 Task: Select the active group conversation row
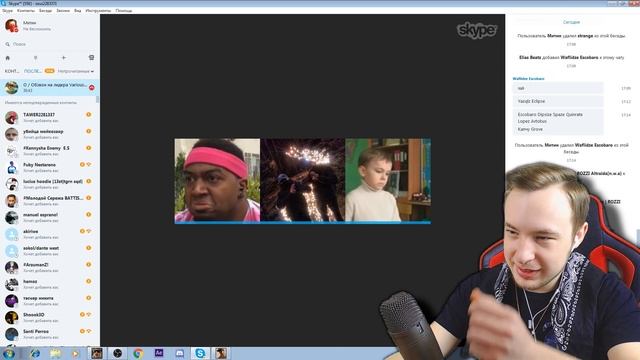[x=49, y=87]
